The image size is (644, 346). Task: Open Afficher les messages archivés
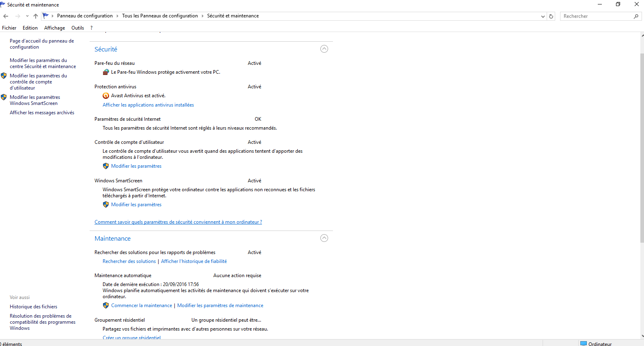point(42,113)
